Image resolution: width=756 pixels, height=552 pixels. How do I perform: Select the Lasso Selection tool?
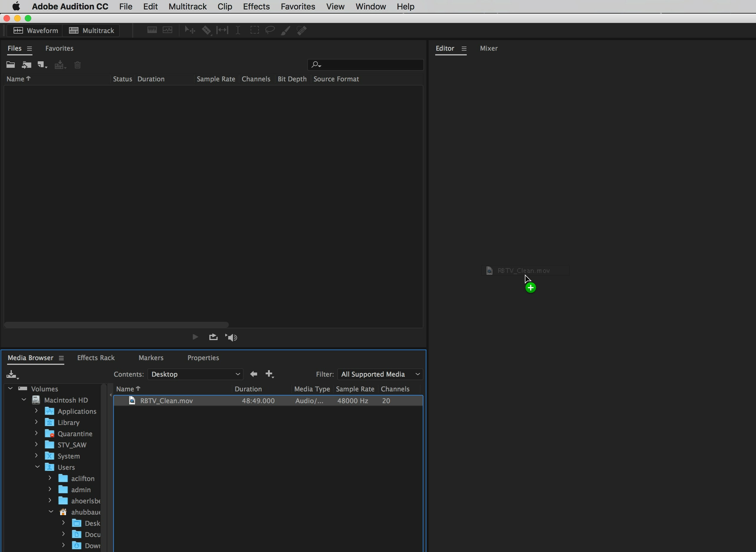(270, 30)
